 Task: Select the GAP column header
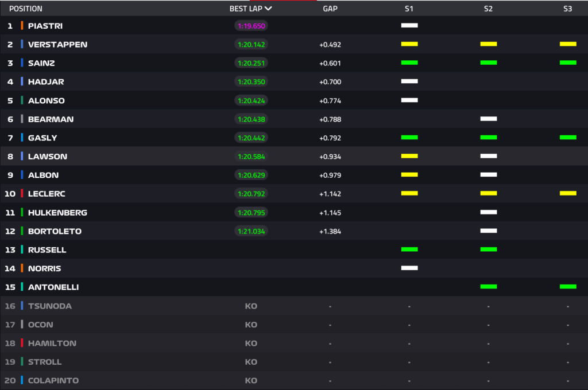point(330,9)
